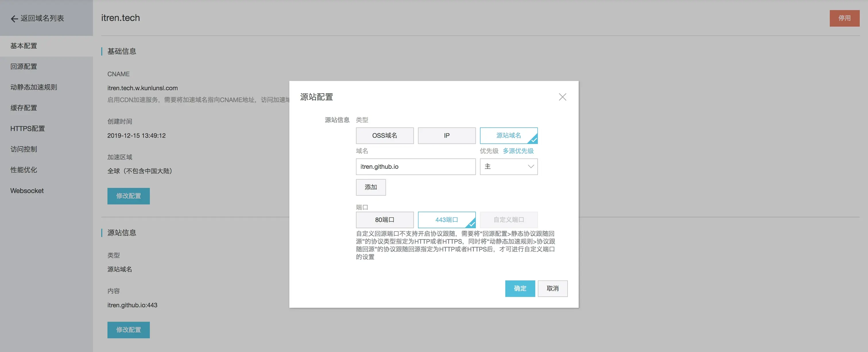
Task: Click the chevron arrow in the 主 priority selector
Action: point(531,167)
